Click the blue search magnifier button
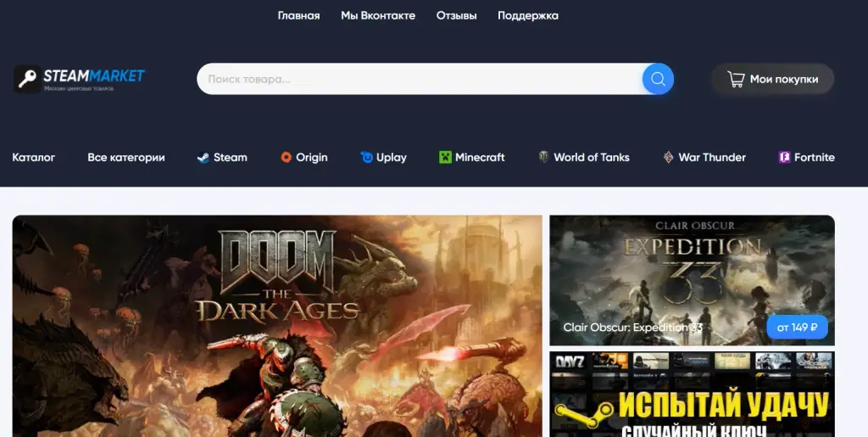This screenshot has width=868, height=437. point(658,79)
